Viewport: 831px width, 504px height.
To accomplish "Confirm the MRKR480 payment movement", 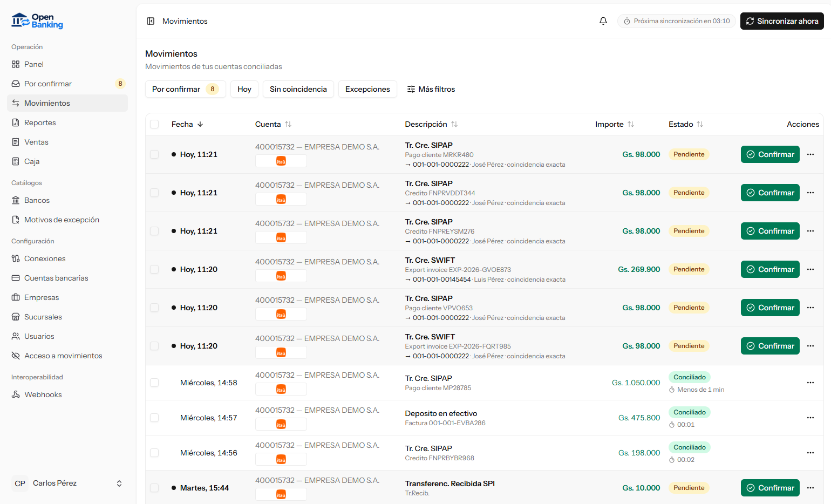I will pyautogui.click(x=770, y=154).
